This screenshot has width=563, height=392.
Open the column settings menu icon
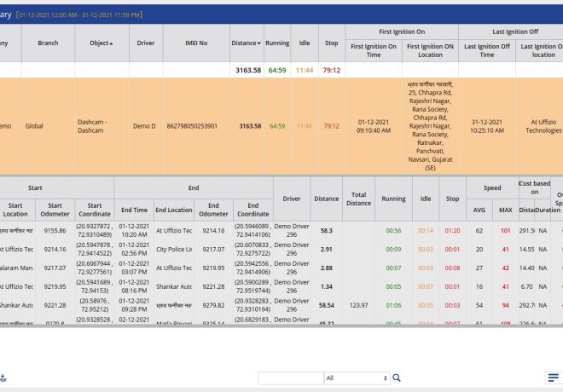(554, 378)
